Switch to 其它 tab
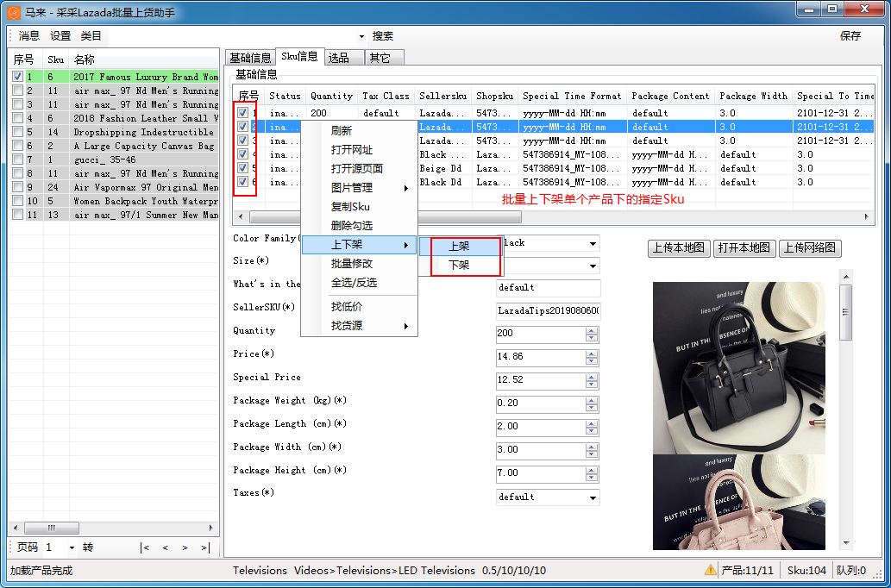This screenshot has height=588, width=891. (385, 58)
